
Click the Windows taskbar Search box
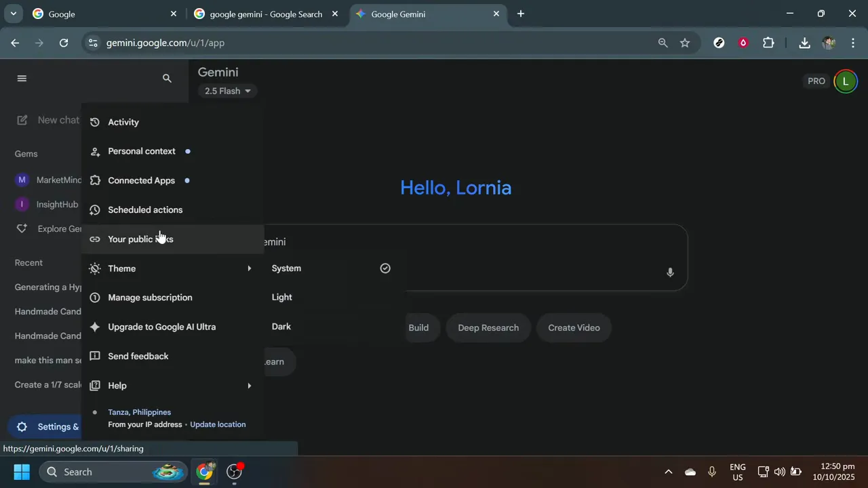pos(113,472)
